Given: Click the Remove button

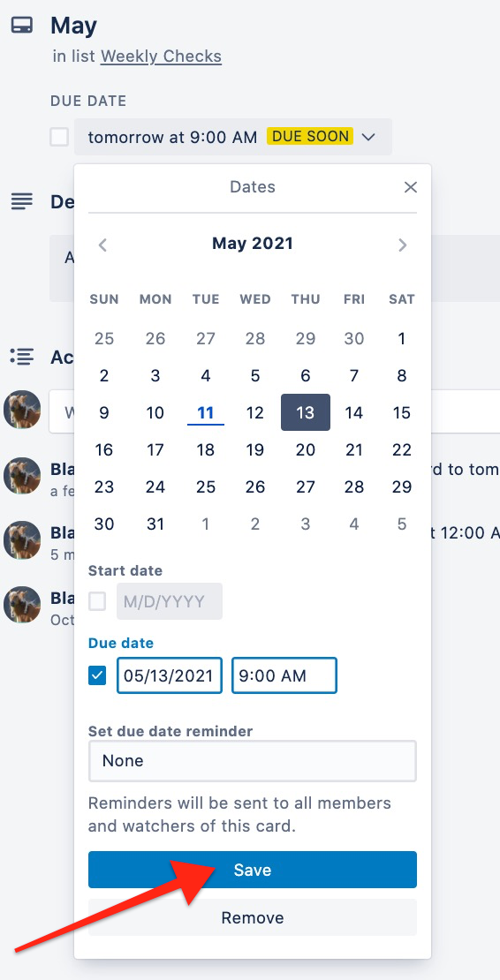Looking at the screenshot, I should (253, 917).
